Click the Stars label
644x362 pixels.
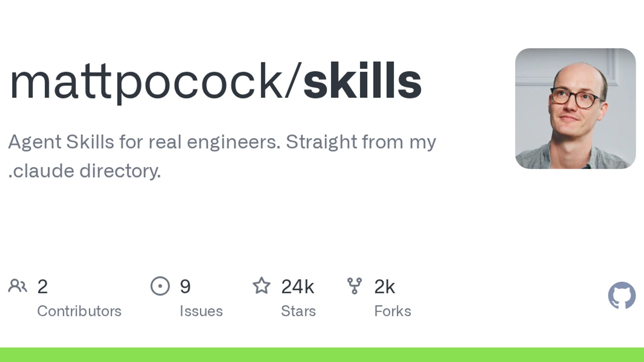(x=298, y=311)
